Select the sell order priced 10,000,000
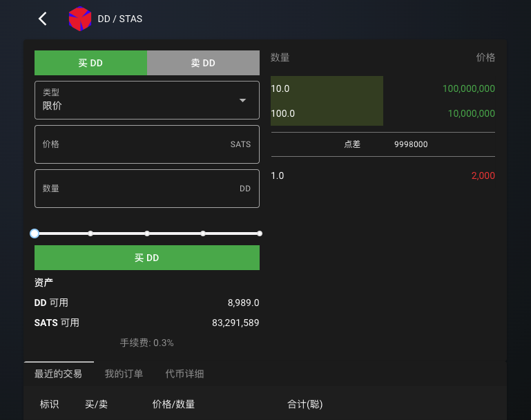Image resolution: width=531 pixels, height=420 pixels. pyautogui.click(x=383, y=113)
